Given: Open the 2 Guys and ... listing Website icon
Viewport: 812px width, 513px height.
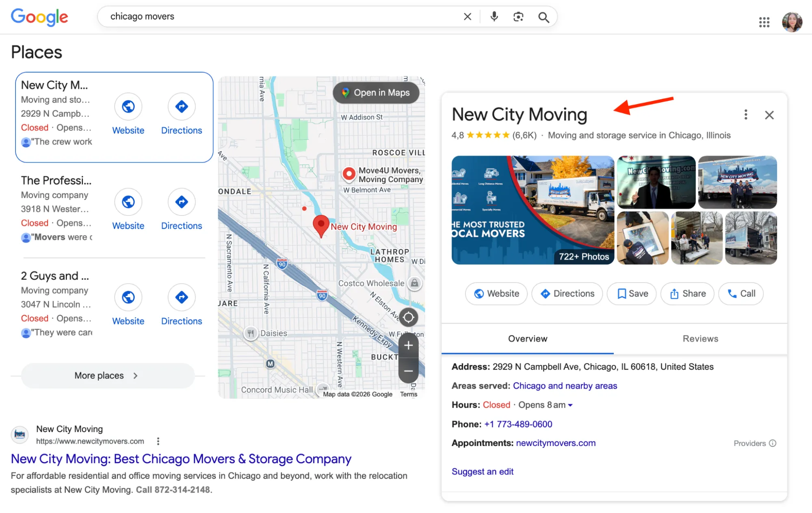Looking at the screenshot, I should (128, 297).
